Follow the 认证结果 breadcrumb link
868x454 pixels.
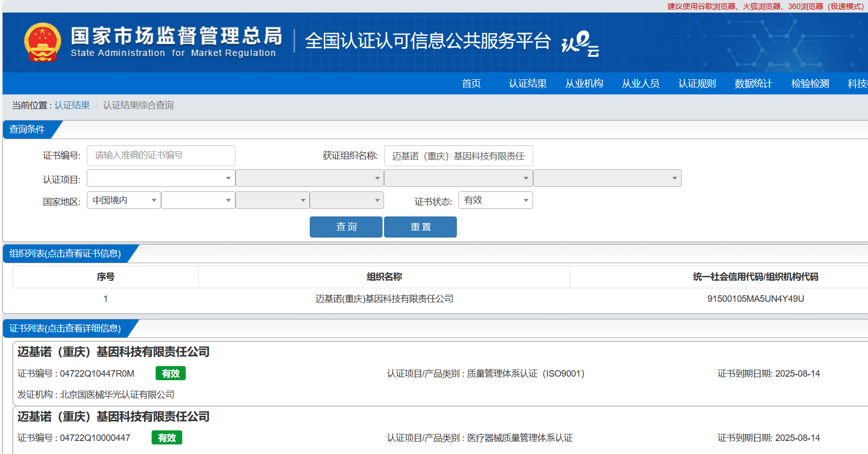pos(72,105)
